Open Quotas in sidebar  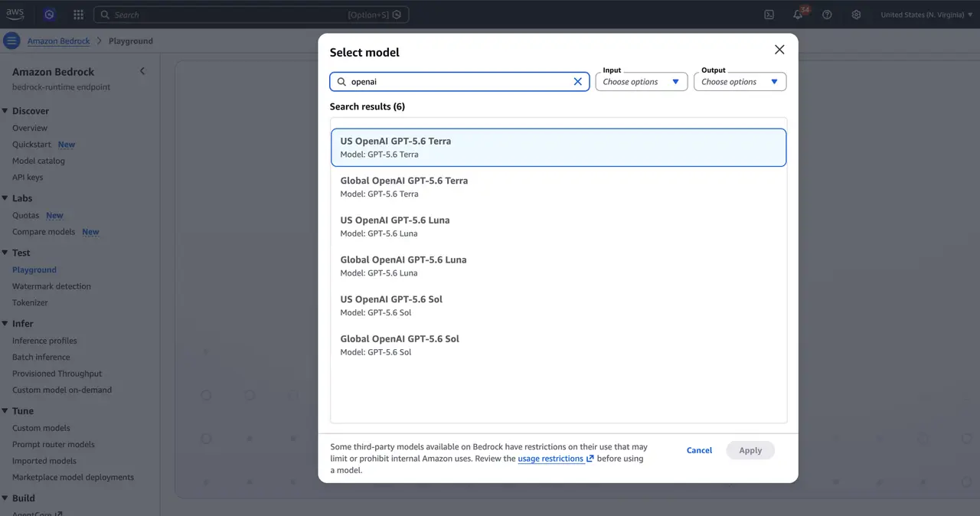[x=25, y=215]
